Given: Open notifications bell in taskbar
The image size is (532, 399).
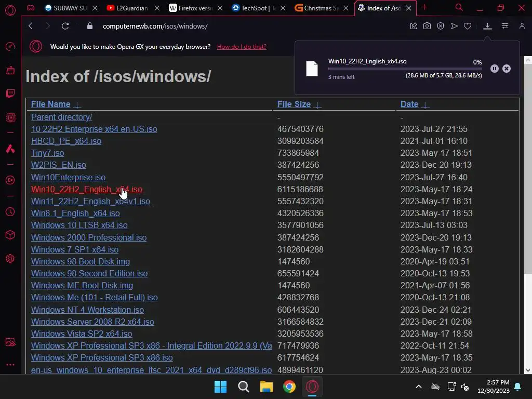Looking at the screenshot, I should [x=518, y=387].
